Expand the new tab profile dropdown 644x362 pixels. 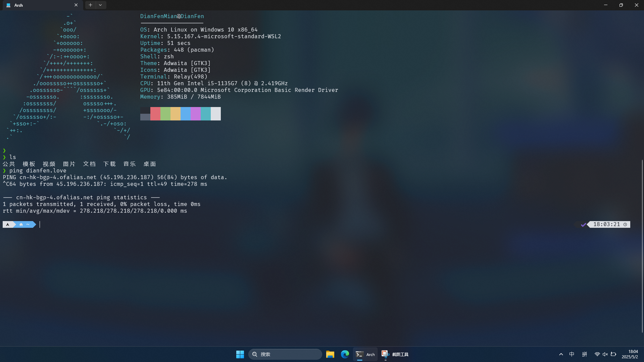coord(100,5)
